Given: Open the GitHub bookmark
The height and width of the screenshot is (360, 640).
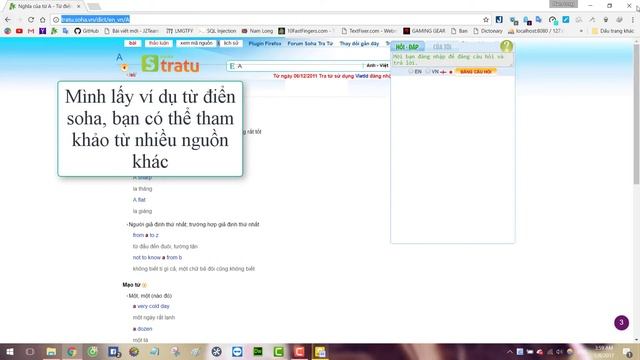Looking at the screenshot, I should pos(87,31).
